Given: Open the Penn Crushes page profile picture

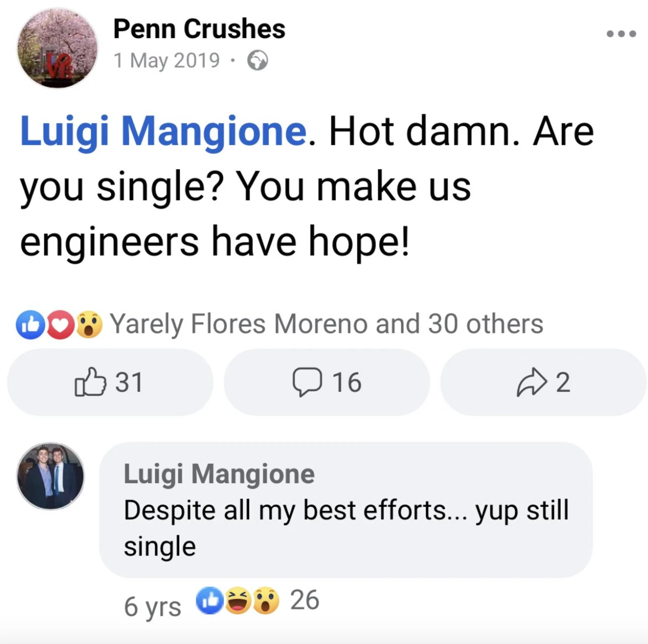Looking at the screenshot, I should (57, 48).
